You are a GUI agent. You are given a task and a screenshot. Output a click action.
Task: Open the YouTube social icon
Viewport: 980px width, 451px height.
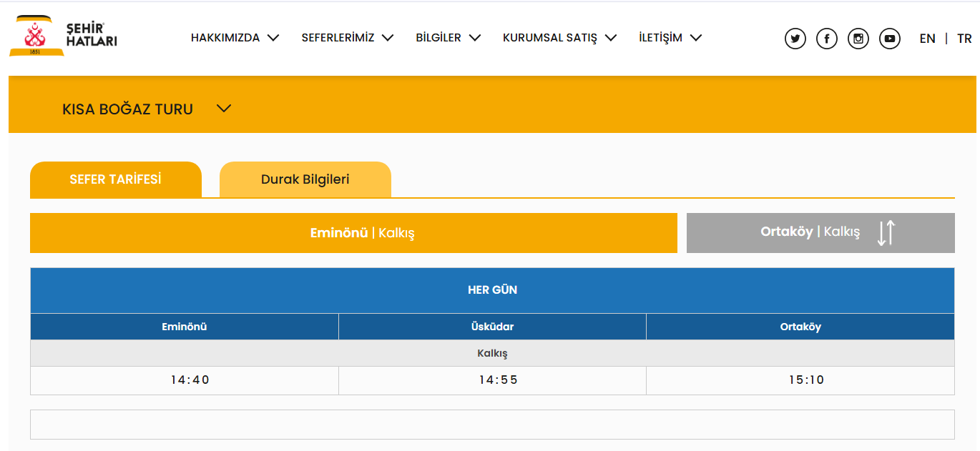pyautogui.click(x=889, y=39)
